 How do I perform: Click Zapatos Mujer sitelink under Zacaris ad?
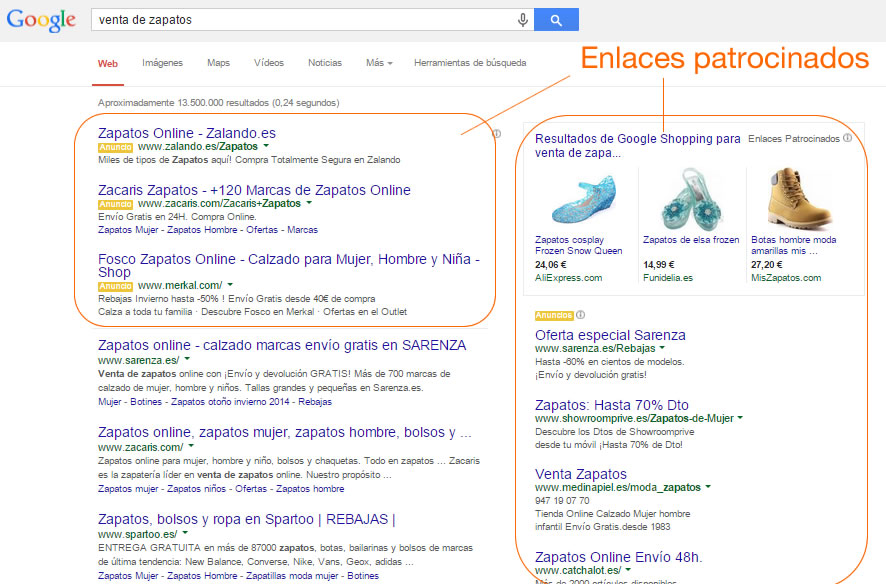tap(128, 230)
